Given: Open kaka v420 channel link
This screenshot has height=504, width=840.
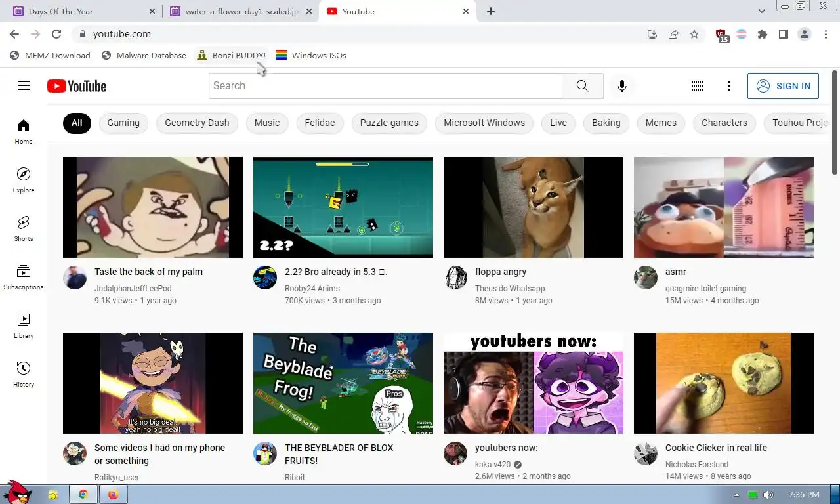Looking at the screenshot, I should point(493,465).
